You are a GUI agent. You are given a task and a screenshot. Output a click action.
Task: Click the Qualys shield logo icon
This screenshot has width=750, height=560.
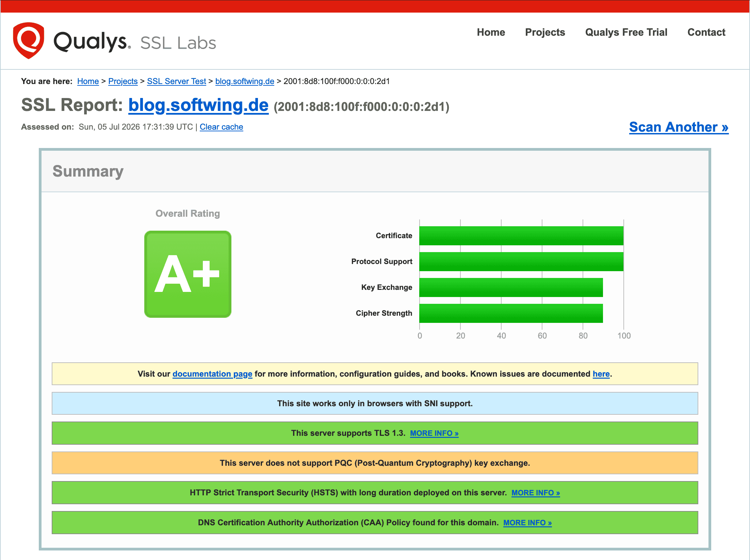tap(29, 40)
